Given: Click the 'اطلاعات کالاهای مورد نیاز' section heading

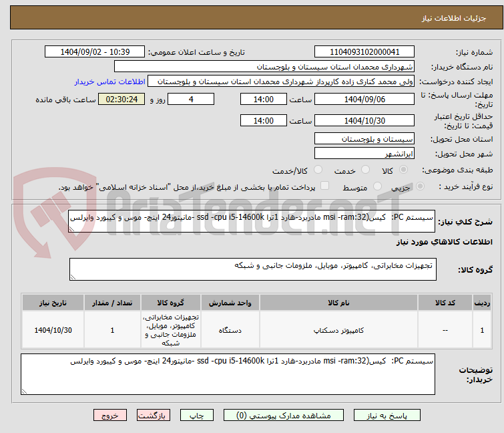Looking at the screenshot, I should pyautogui.click(x=444, y=242).
